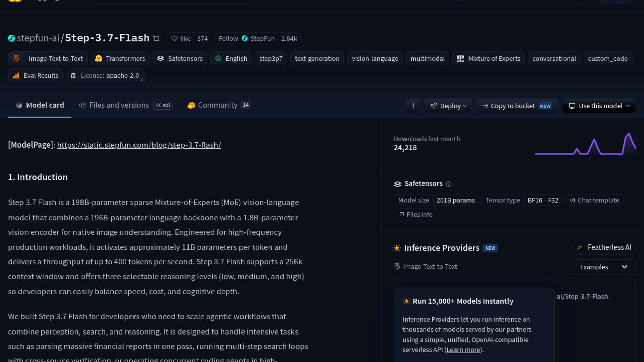Image resolution: width=644 pixels, height=362 pixels.
Task: Click the heart like button
Action: click(181, 38)
